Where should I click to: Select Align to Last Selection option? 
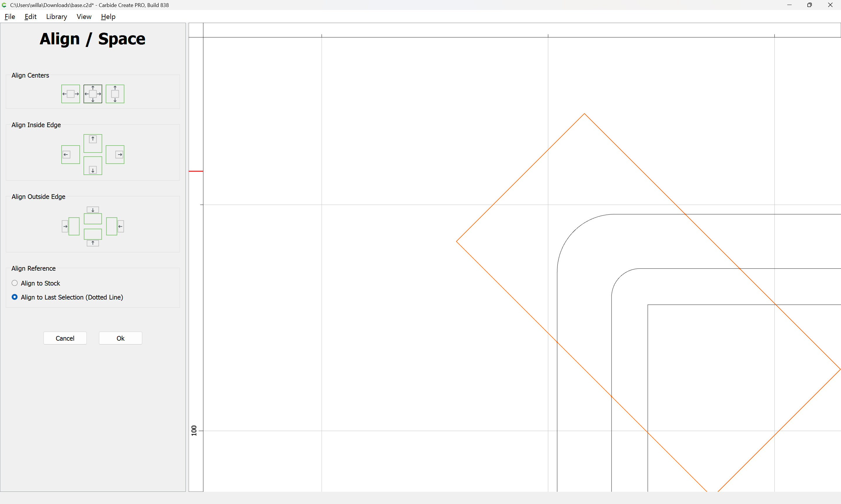pyautogui.click(x=15, y=297)
